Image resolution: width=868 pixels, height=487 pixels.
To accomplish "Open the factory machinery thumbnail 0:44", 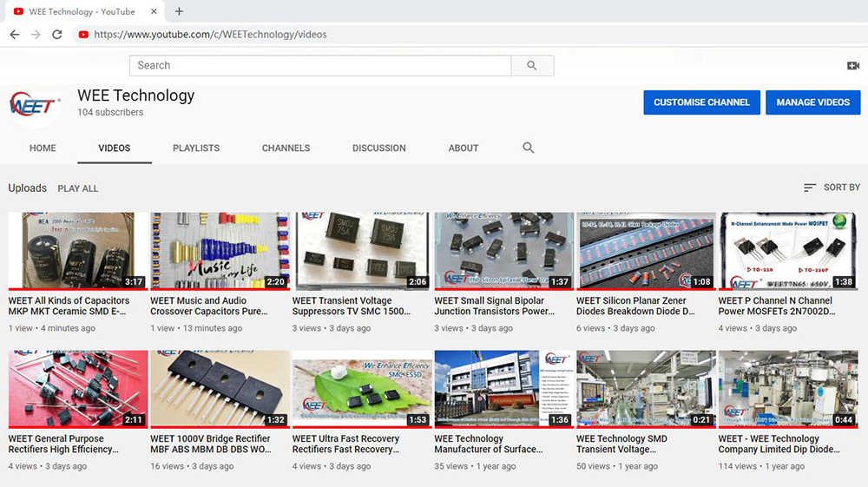I will tap(788, 389).
